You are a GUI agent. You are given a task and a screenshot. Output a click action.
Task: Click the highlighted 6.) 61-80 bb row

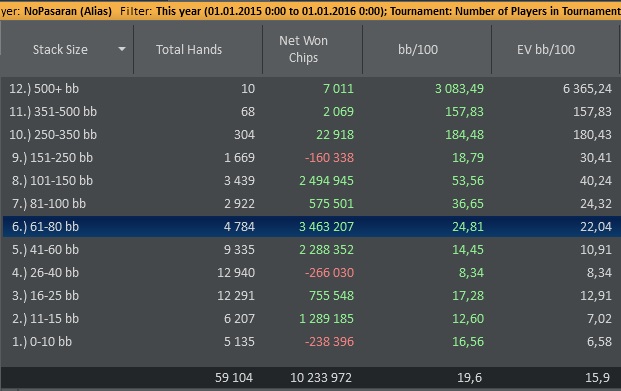coord(312,226)
